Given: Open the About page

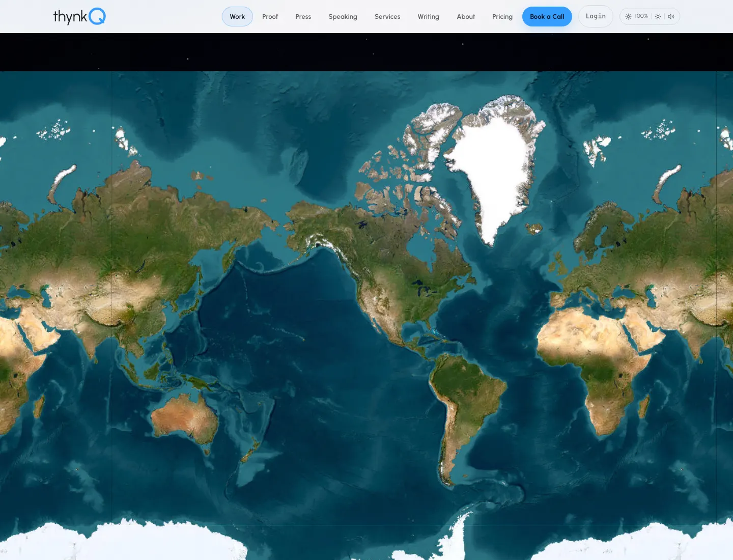Looking at the screenshot, I should [466, 16].
